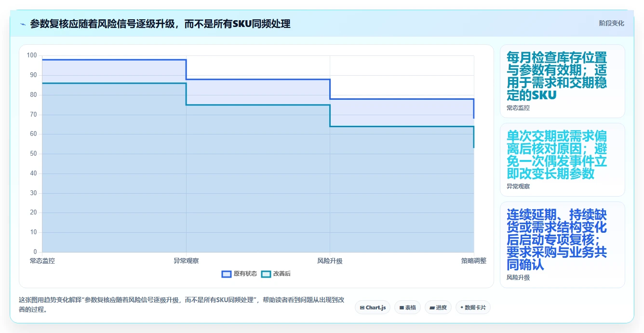Click x-axis label 异常观察
The image size is (644, 333).
[x=186, y=261]
